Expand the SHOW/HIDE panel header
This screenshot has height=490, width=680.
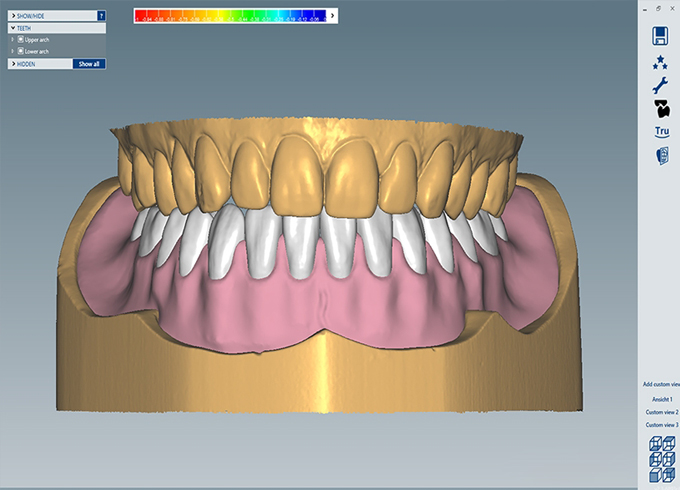(x=12, y=16)
